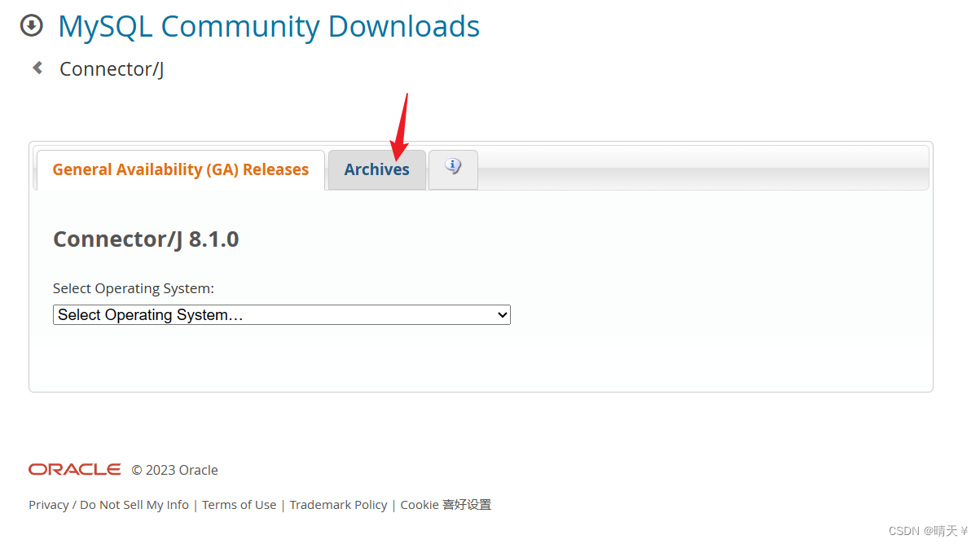Click the © 2023 Oracle copyright text
Screen dimensions: 980x544
click(x=175, y=470)
